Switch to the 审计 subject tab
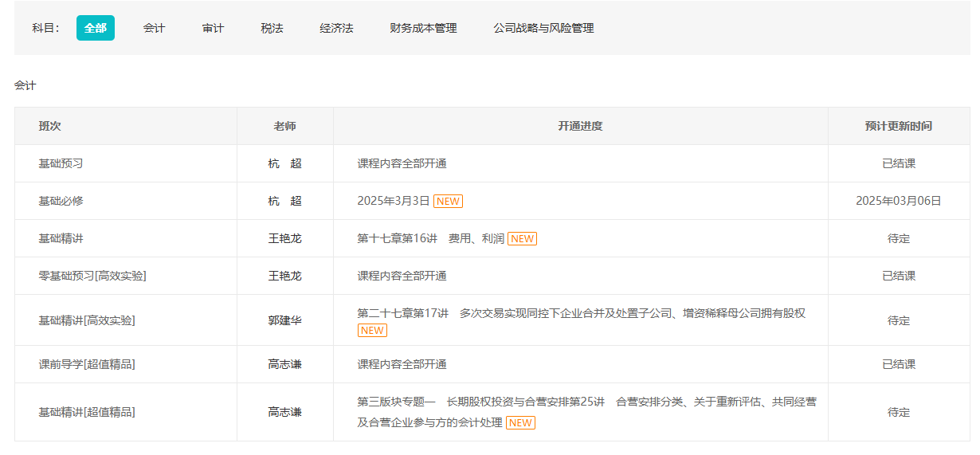 pos(213,28)
